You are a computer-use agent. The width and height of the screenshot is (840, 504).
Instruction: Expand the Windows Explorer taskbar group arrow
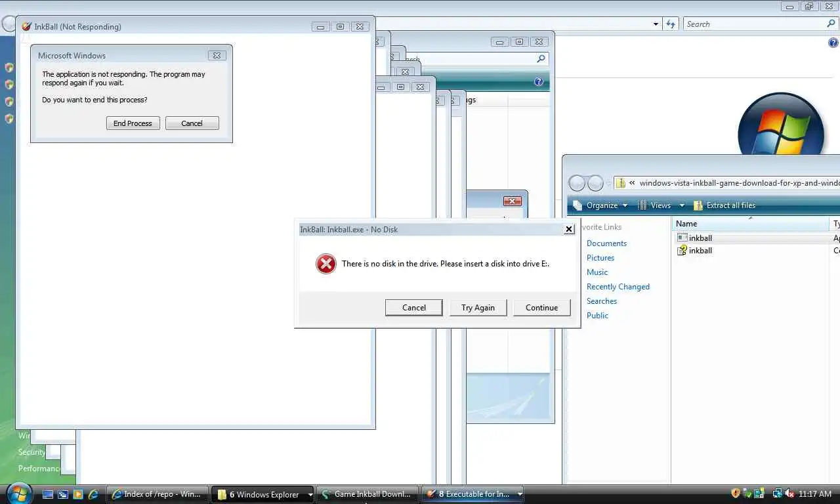[310, 495]
